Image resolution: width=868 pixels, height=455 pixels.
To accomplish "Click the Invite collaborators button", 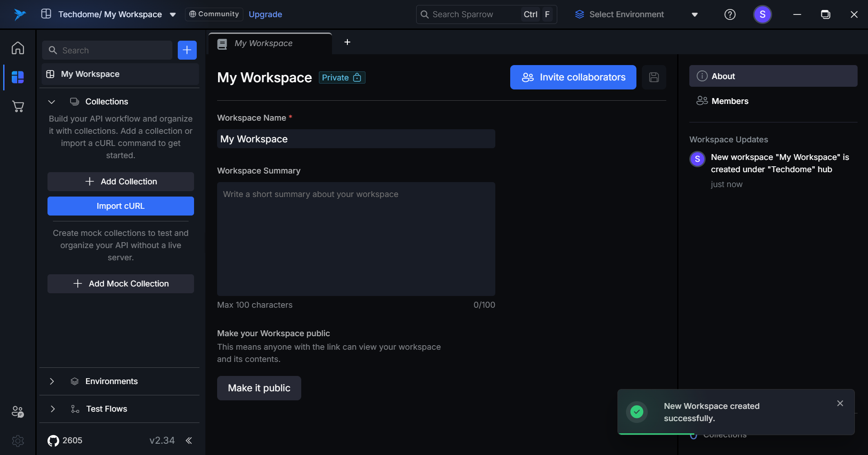I will (x=573, y=77).
